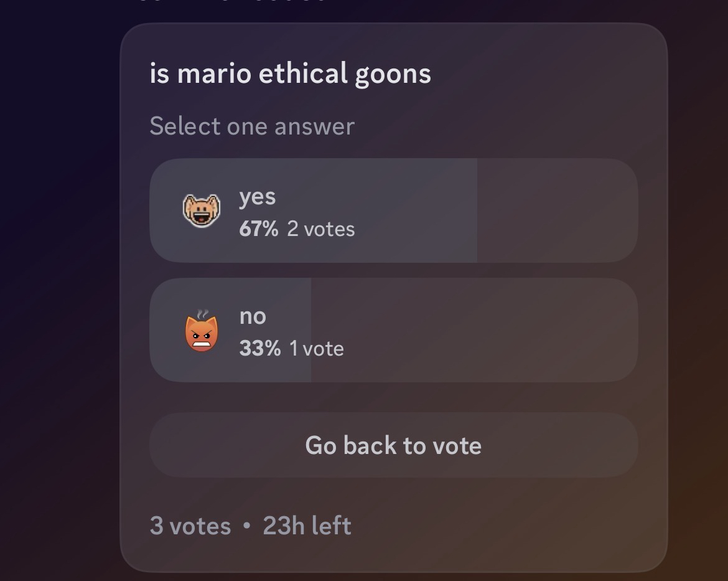Click the dot separator before "23h left"
Image resolution: width=728 pixels, height=581 pixels.
(x=247, y=526)
